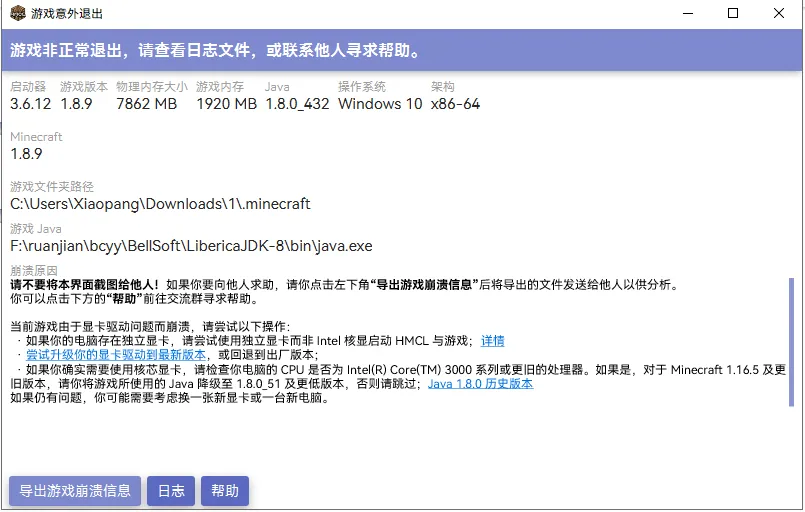Image resolution: width=805 pixels, height=512 pixels.
Task: Close the 游戏意外退出 window
Action: click(x=779, y=14)
